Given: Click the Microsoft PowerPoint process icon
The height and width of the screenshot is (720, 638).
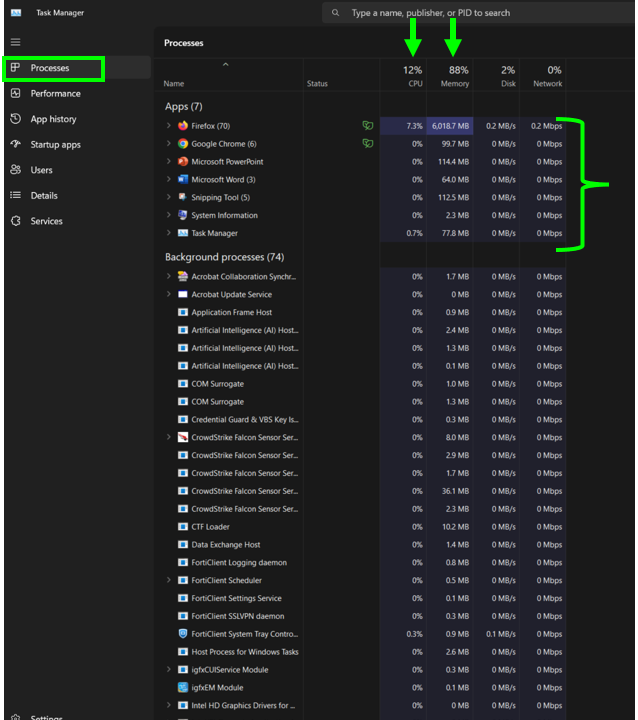Looking at the screenshot, I should pyautogui.click(x=182, y=162).
